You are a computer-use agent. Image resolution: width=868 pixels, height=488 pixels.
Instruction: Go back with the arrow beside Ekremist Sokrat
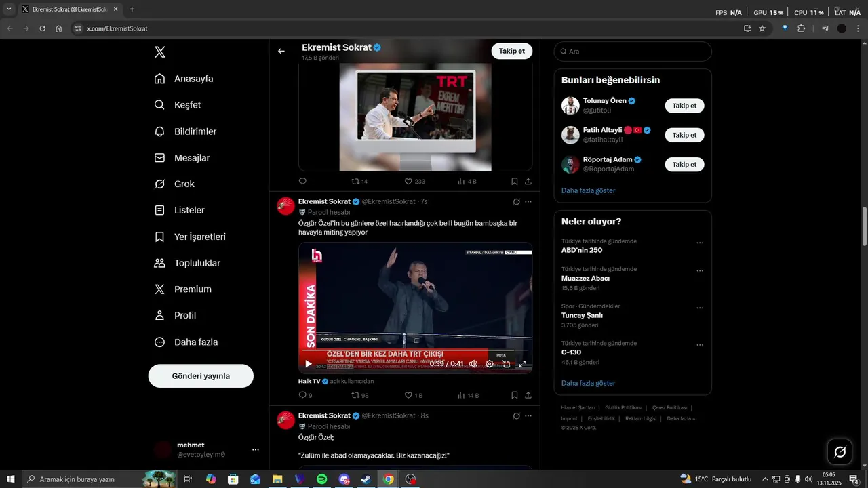pos(281,51)
